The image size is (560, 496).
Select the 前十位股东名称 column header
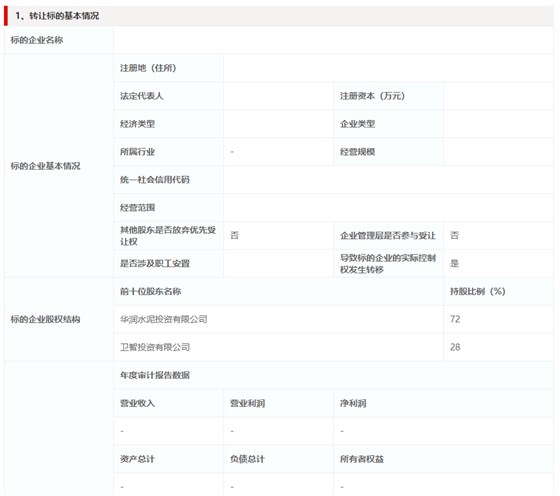point(150,291)
